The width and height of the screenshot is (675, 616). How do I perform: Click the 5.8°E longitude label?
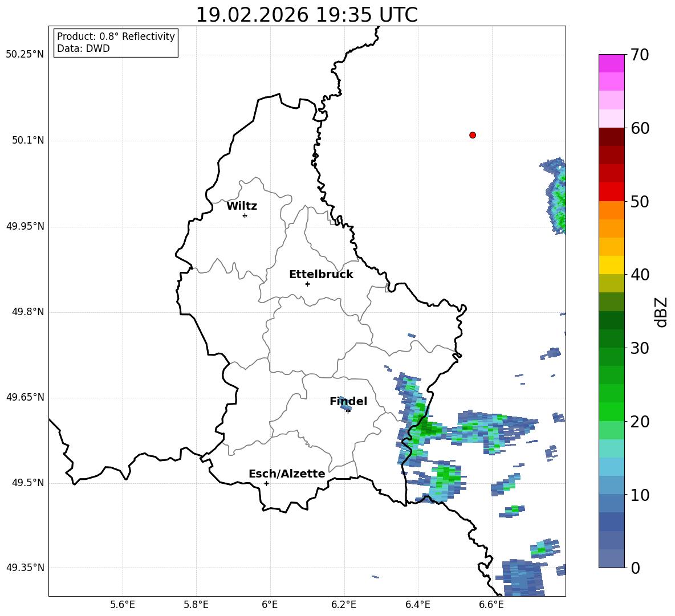click(x=196, y=605)
